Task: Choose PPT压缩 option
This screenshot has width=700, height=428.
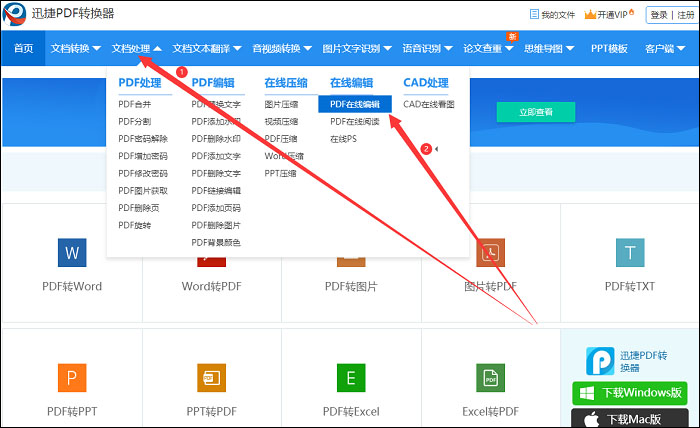Action: coord(280,173)
